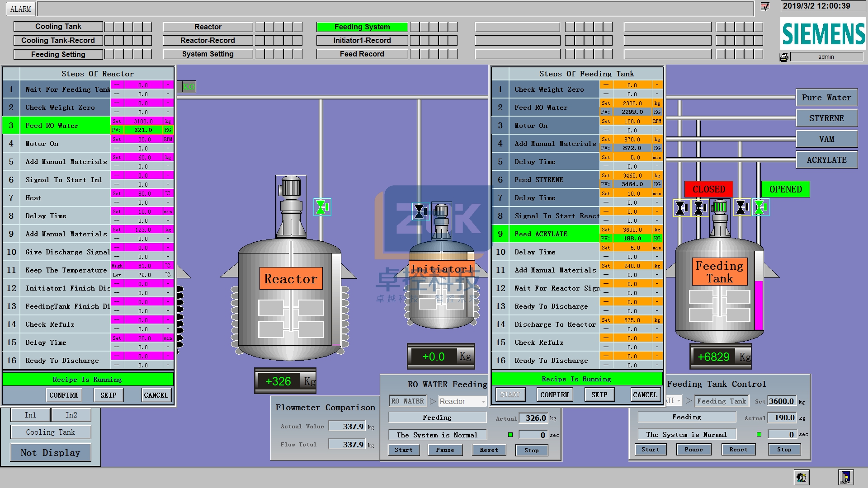Toggle the CLOSED valve status button
868x488 pixels.
[x=709, y=189]
